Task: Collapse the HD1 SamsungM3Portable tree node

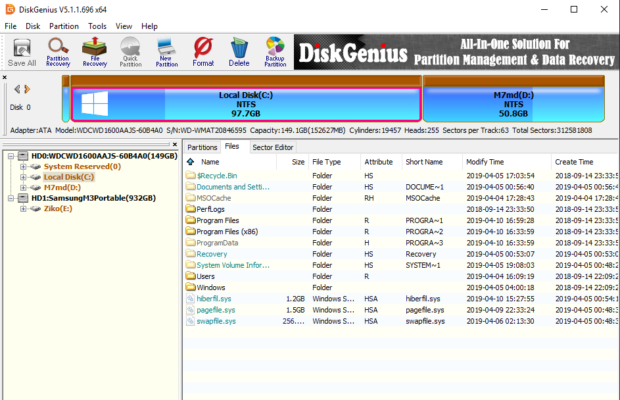Action: (x=11, y=198)
